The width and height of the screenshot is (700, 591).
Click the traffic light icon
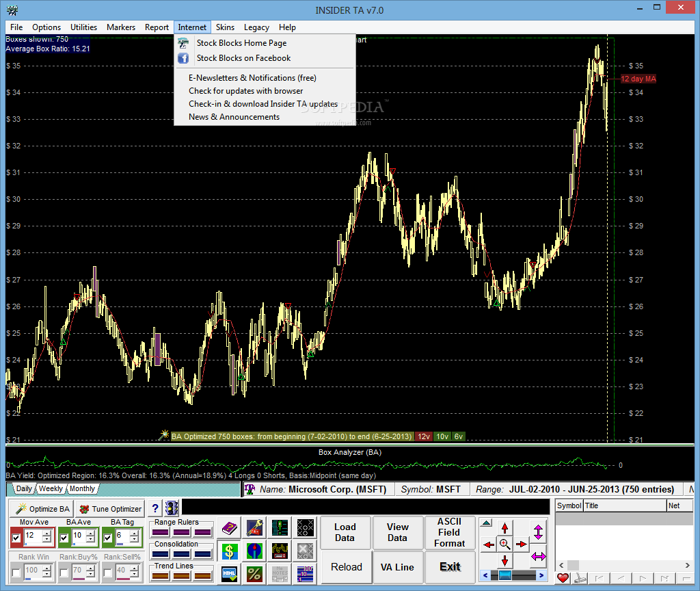point(172,508)
